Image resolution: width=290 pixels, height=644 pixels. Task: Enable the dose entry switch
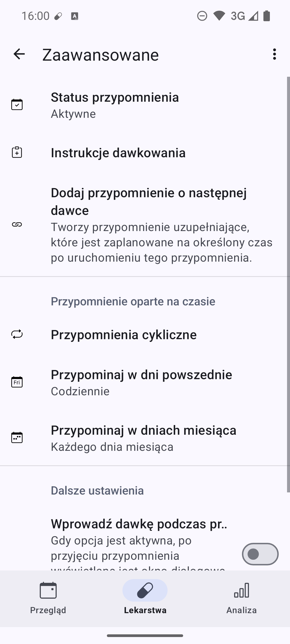pos(260,554)
